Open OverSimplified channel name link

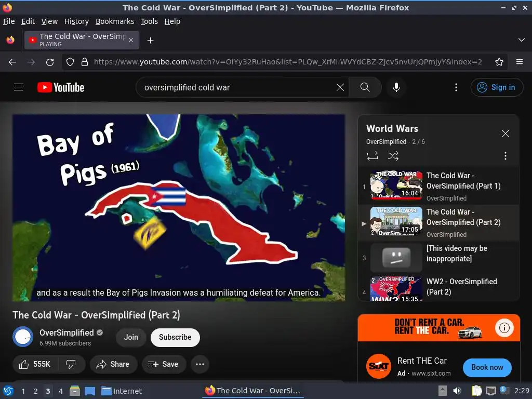pos(66,333)
